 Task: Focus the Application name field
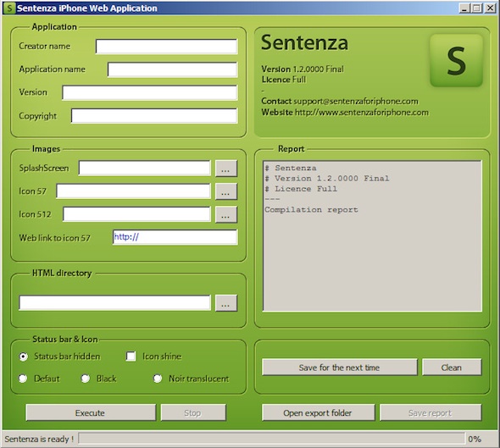point(173,69)
